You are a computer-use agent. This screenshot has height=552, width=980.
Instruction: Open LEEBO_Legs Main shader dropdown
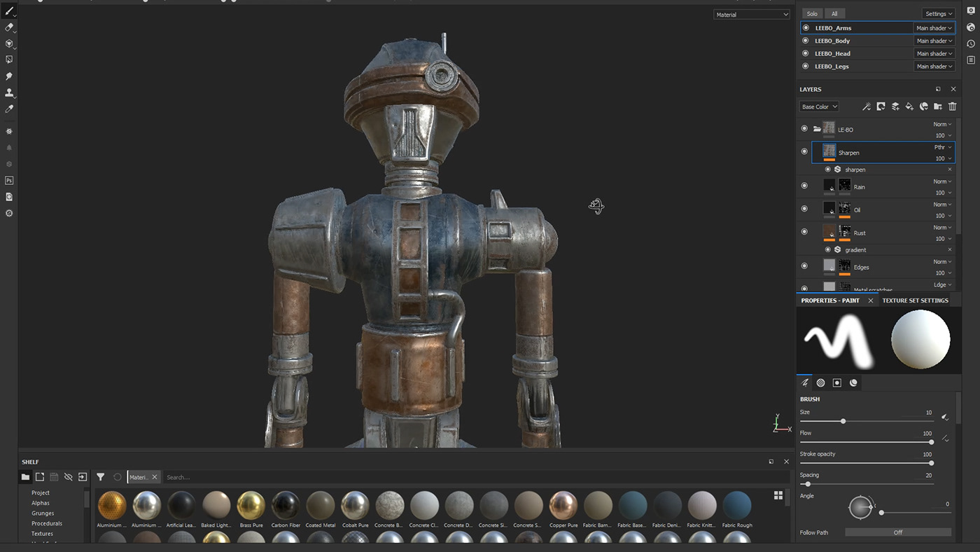coord(934,67)
